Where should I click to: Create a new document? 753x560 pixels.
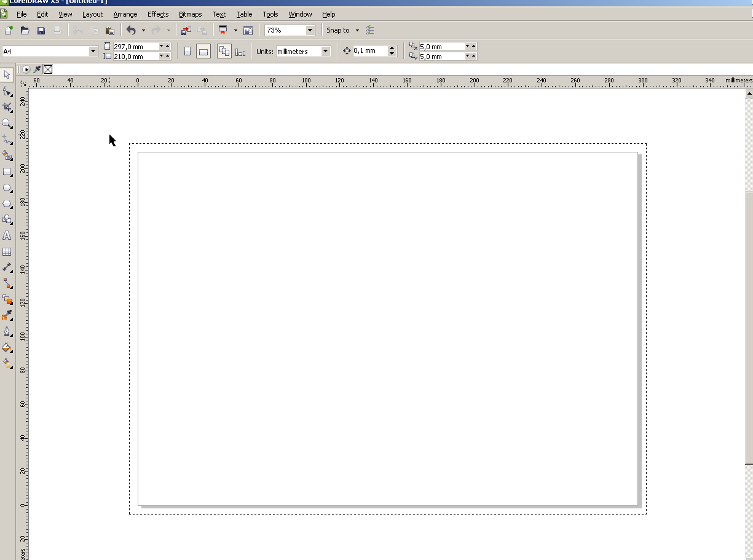(9, 30)
